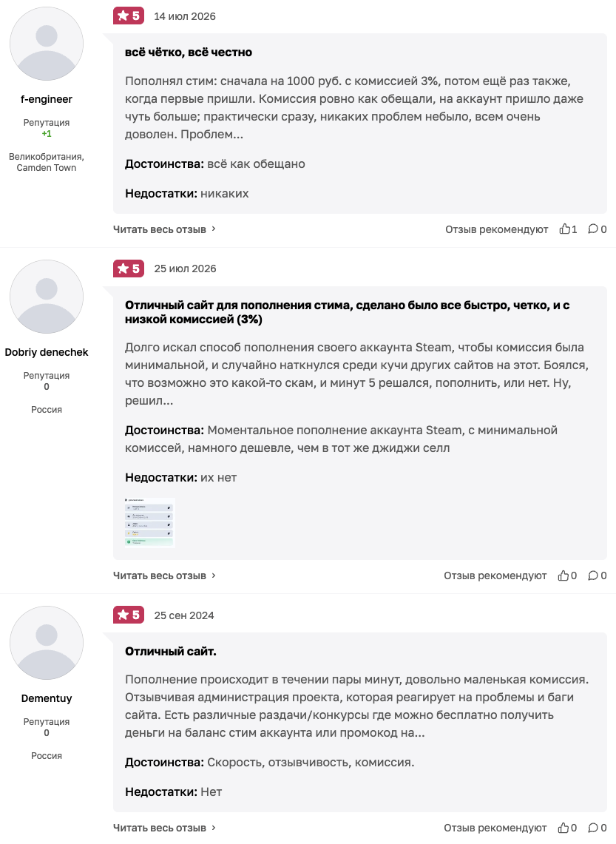This screenshot has width=616, height=844.
Task: Open the Dementuy username link
Action: 47,698
